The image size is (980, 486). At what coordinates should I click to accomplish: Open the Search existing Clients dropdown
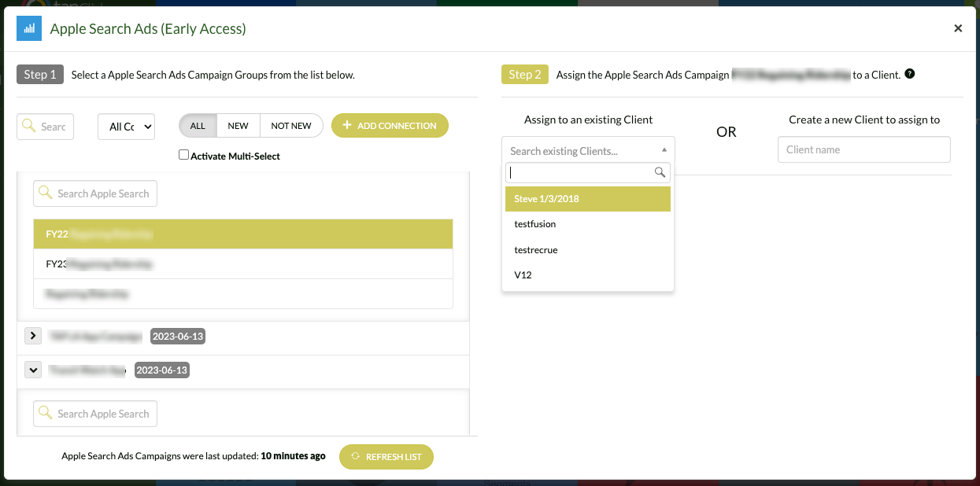[x=588, y=150]
